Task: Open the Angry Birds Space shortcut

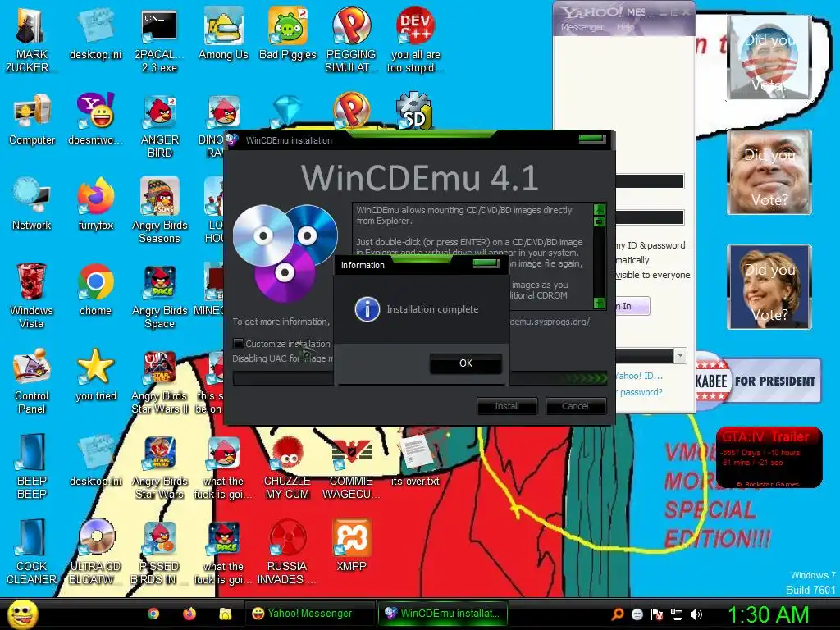Action: click(159, 295)
